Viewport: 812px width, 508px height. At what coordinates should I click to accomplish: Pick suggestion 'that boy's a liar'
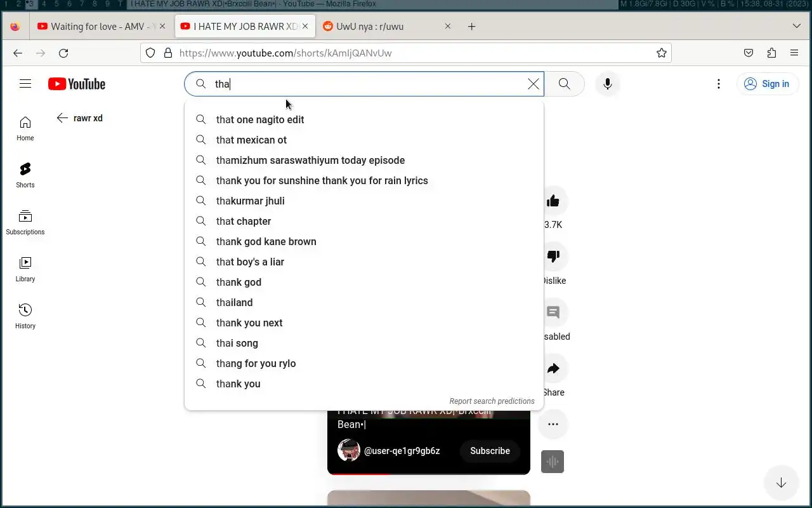[364, 262]
